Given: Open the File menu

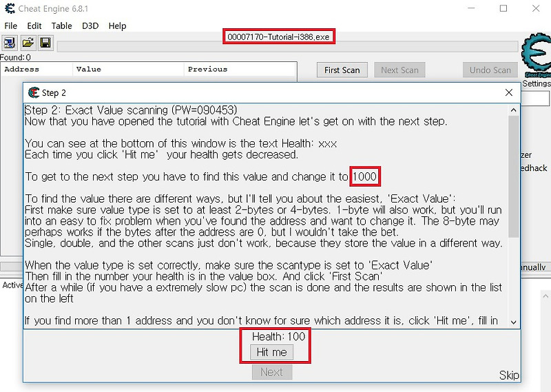Looking at the screenshot, I should pos(10,26).
